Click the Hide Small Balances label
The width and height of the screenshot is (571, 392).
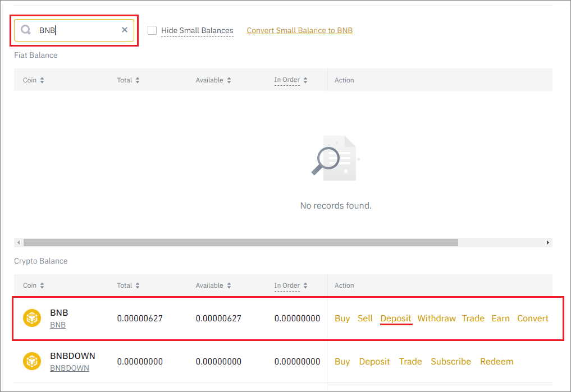[x=197, y=30]
